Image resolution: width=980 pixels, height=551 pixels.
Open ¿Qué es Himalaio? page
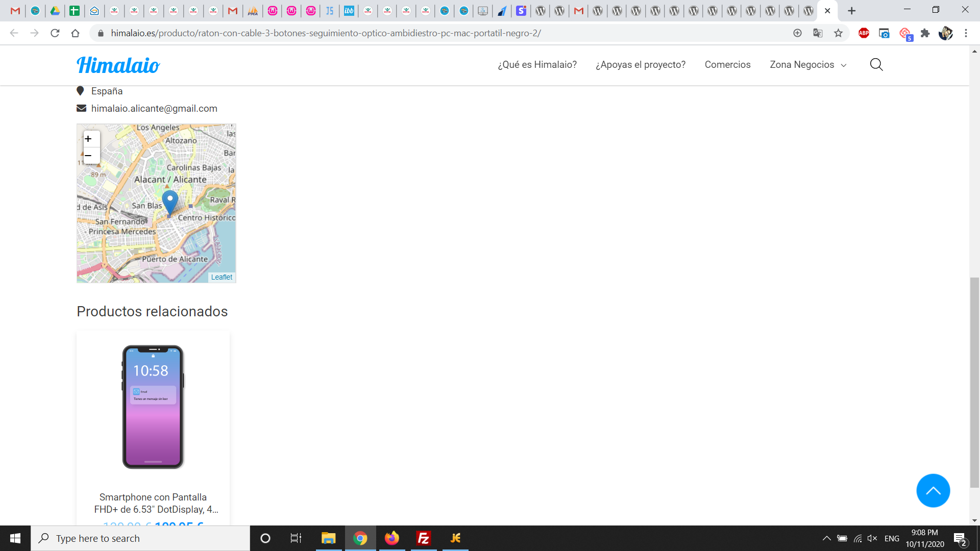537,65
